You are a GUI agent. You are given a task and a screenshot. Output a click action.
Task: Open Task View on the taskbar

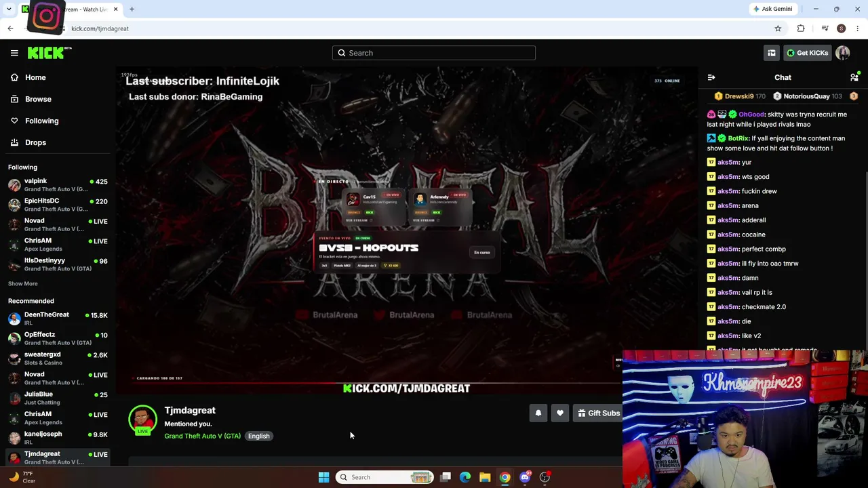click(x=446, y=477)
